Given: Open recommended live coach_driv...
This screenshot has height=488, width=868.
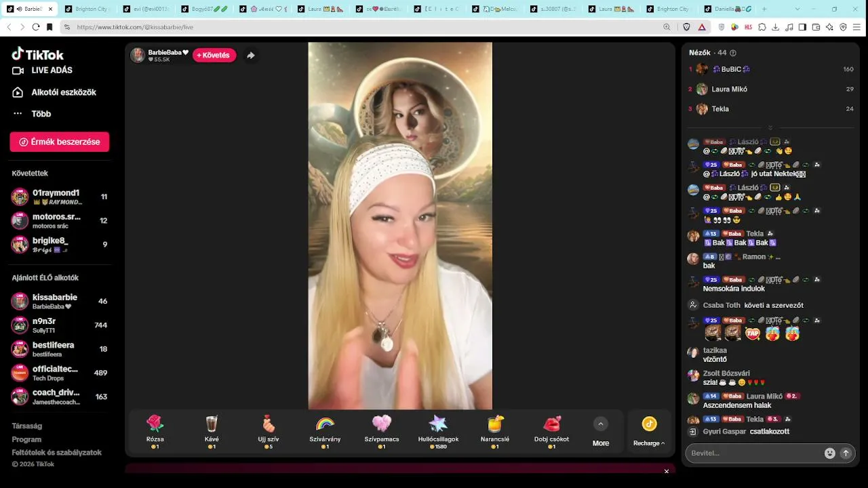Looking at the screenshot, I should [x=60, y=396].
